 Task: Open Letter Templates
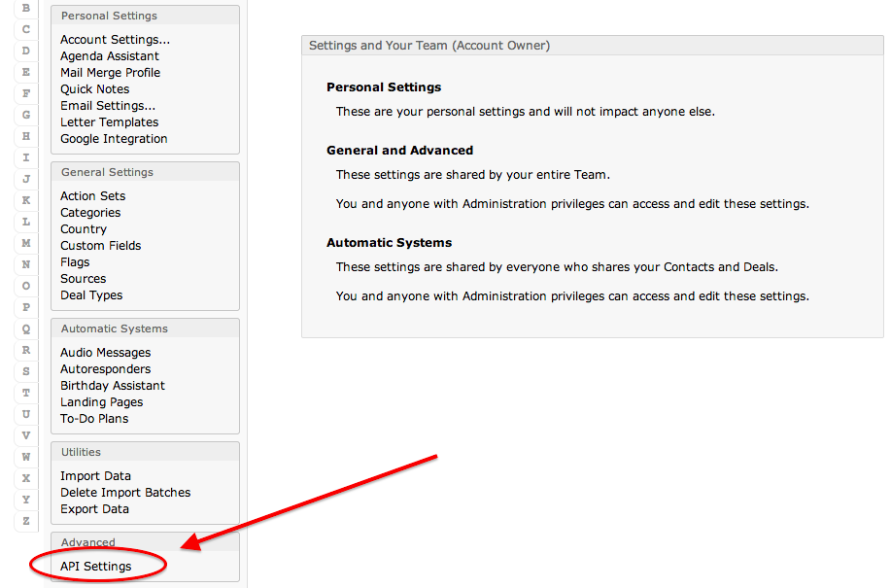coord(109,122)
